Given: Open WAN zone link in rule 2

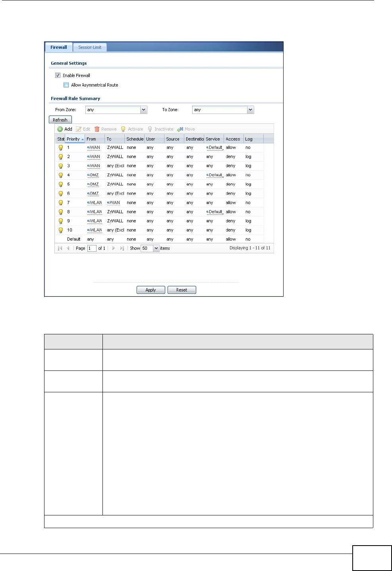Looking at the screenshot, I should (x=94, y=156).
